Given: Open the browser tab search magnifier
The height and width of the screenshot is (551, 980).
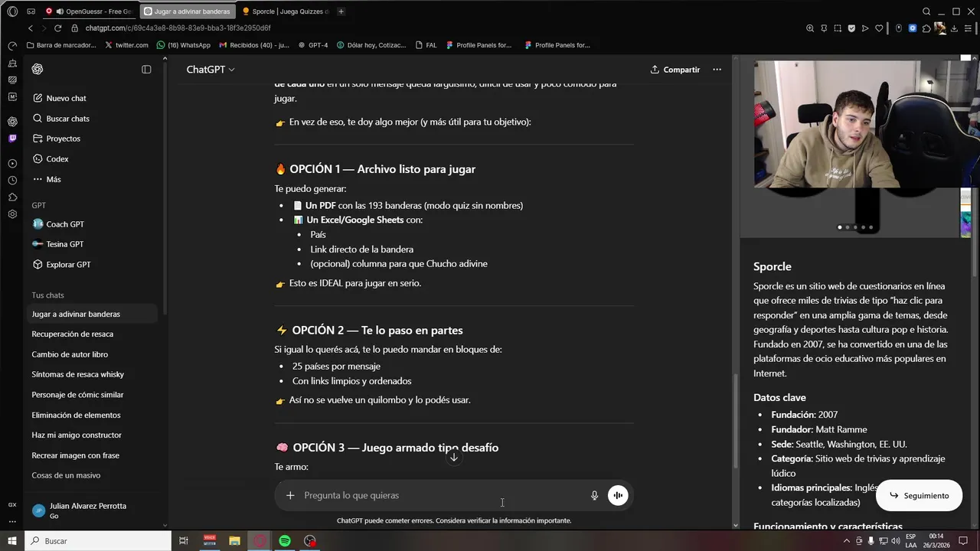Looking at the screenshot, I should click(926, 11).
